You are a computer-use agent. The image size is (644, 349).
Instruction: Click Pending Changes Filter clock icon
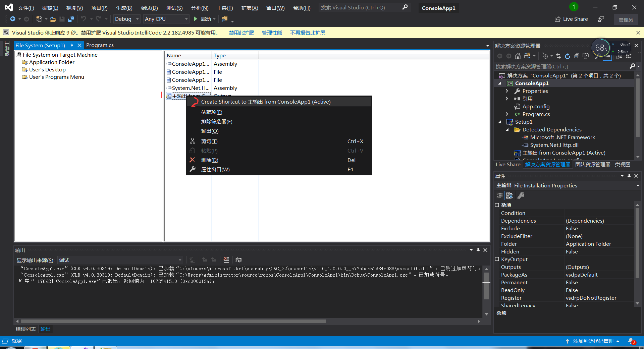click(545, 56)
